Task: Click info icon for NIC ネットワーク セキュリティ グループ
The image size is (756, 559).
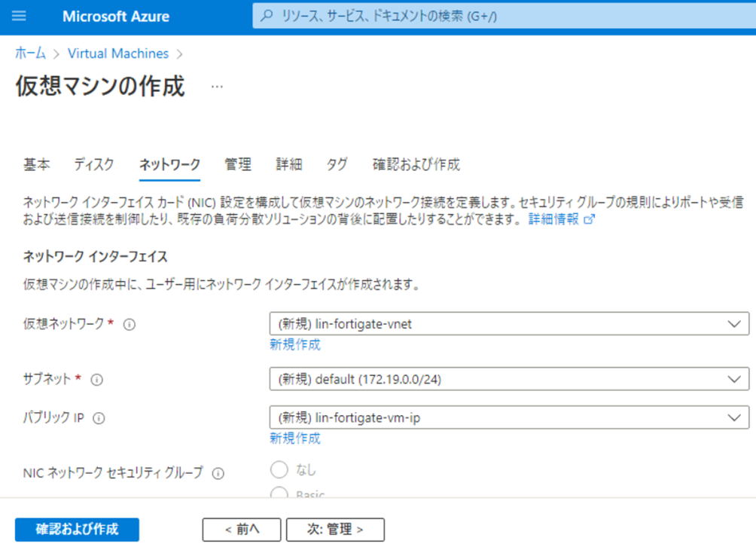Action: tap(218, 474)
